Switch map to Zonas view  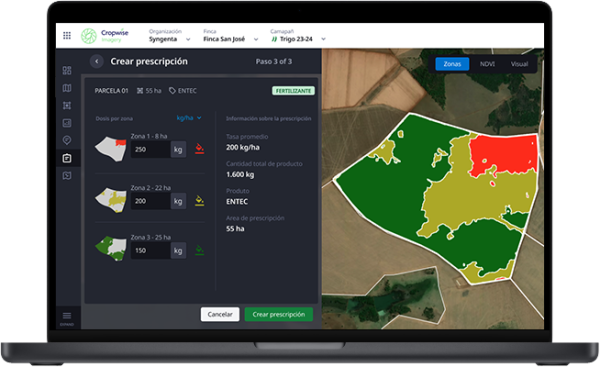tap(452, 64)
